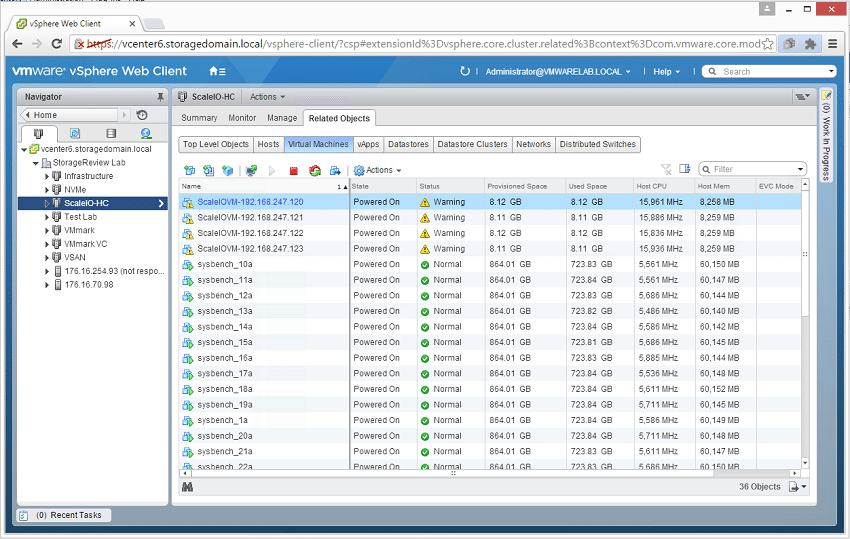The image size is (850, 539).
Task: Open the Monitor tab
Action: (242, 118)
